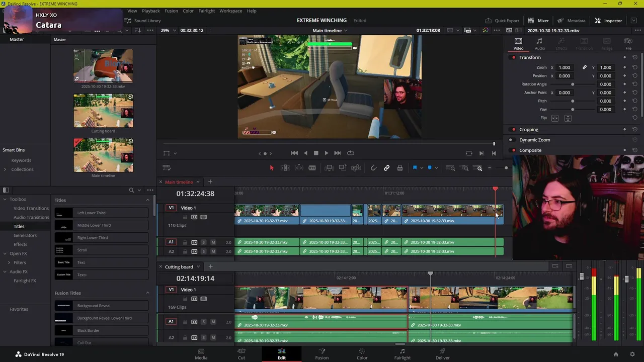Play the timeline in reverse
Screen dimensions: 644x362
click(x=305, y=153)
